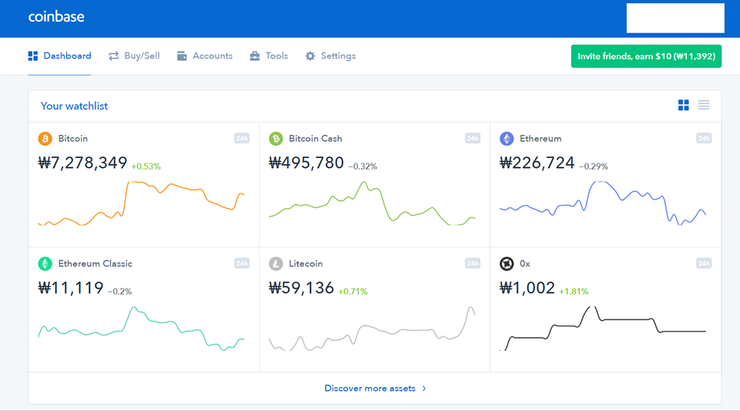Click the +0.71% Litecoin change
The width and height of the screenshot is (740, 411).
tap(353, 291)
